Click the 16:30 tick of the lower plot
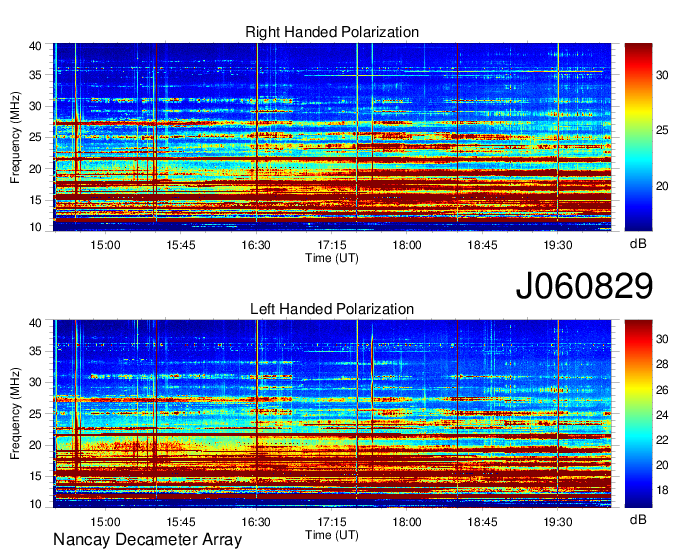The height and width of the screenshot is (552, 680). click(x=256, y=522)
